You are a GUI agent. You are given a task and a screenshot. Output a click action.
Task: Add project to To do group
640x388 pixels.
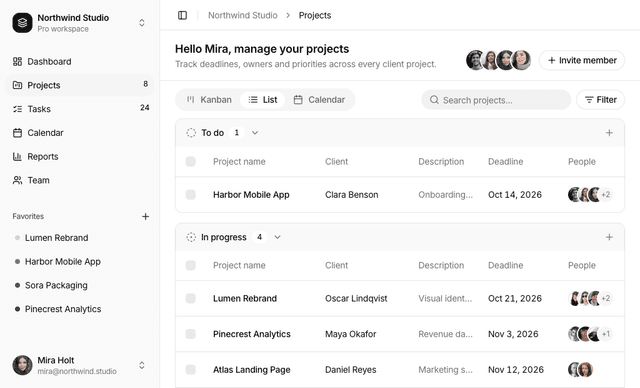[609, 133]
